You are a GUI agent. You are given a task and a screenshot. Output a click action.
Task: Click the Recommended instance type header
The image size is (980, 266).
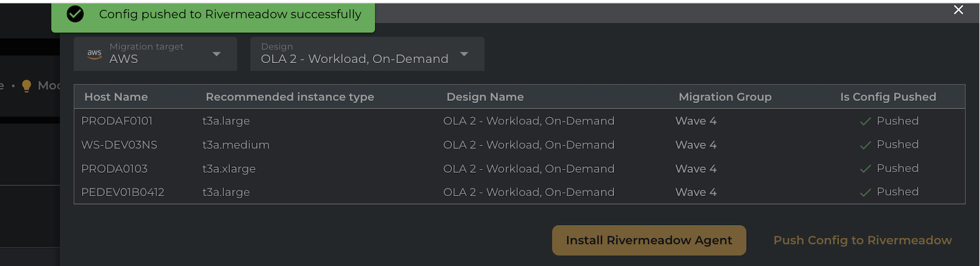coord(290,97)
